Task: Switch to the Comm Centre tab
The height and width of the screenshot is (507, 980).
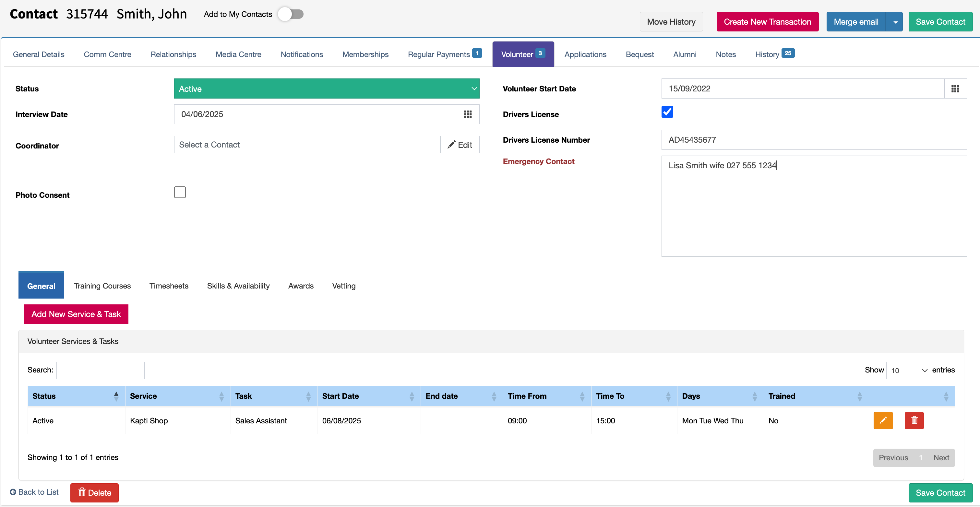Action: click(x=107, y=54)
